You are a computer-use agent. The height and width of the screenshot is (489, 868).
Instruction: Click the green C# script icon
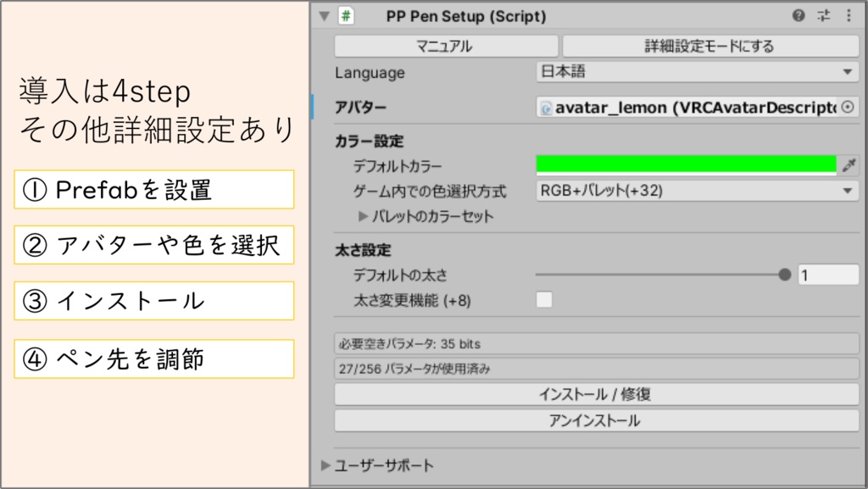click(346, 16)
